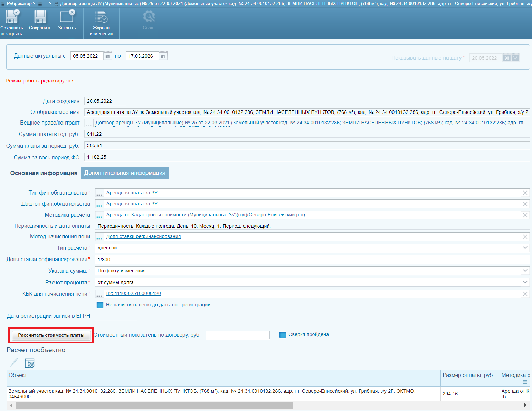This screenshot has height=411, width=532.
Task: Click Сумма платы за период value 305,61
Action: click(x=307, y=146)
